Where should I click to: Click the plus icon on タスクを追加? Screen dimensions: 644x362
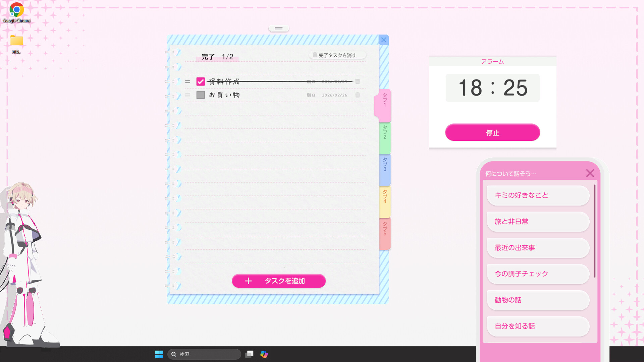click(248, 281)
